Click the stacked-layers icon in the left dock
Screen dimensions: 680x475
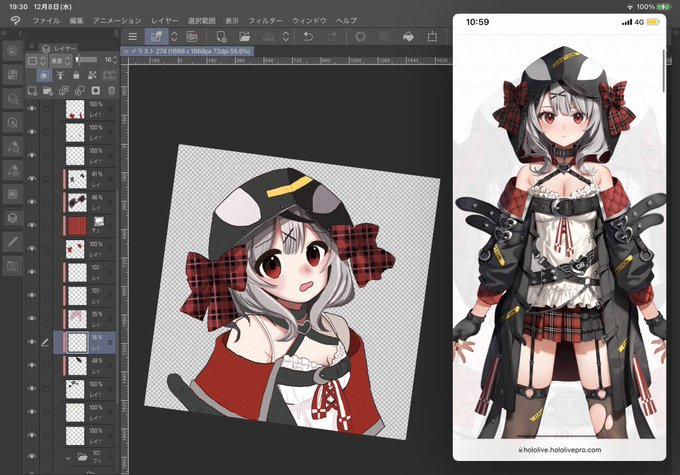coord(13,218)
